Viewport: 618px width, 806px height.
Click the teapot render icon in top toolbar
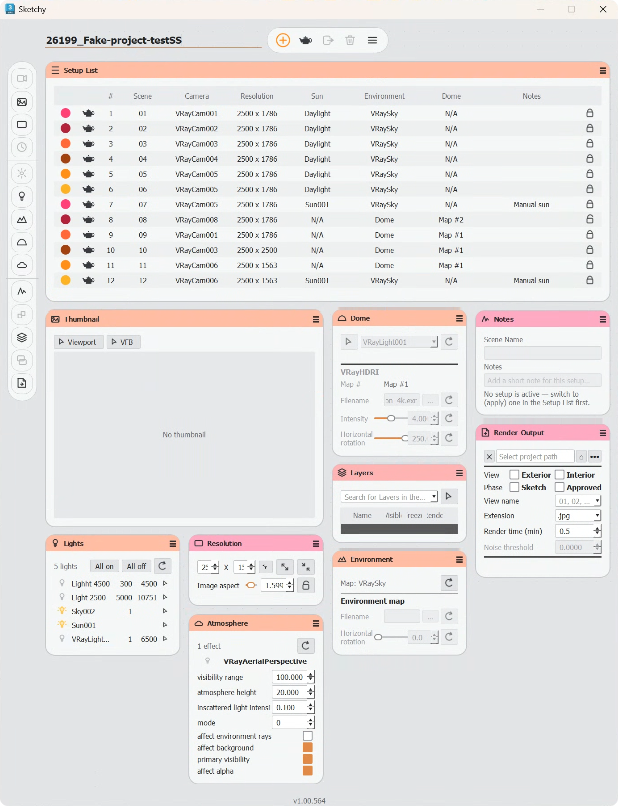(305, 40)
